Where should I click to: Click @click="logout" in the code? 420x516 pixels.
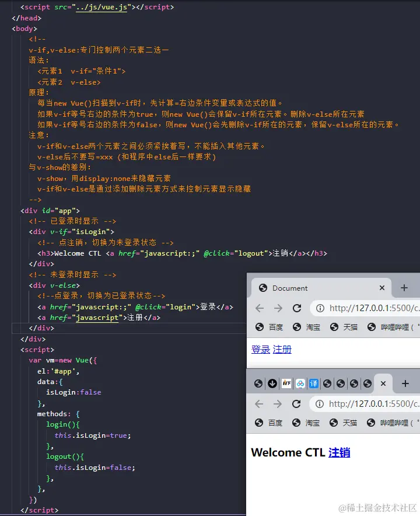click(x=236, y=253)
